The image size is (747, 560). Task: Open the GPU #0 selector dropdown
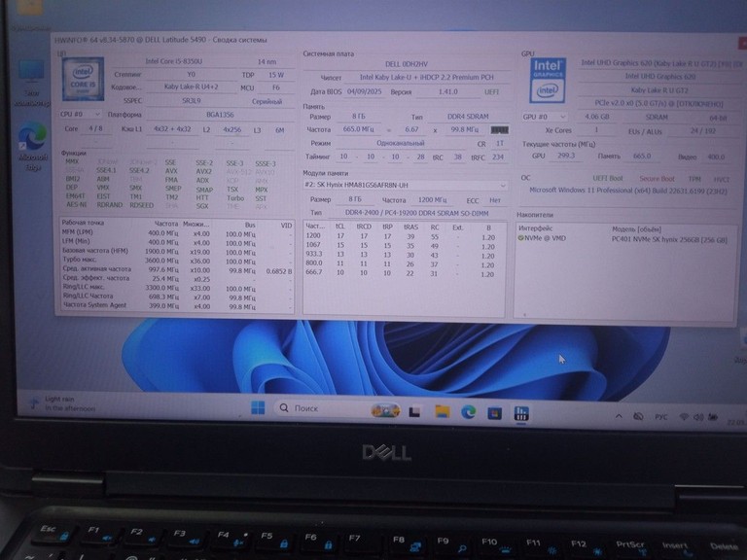pos(544,117)
